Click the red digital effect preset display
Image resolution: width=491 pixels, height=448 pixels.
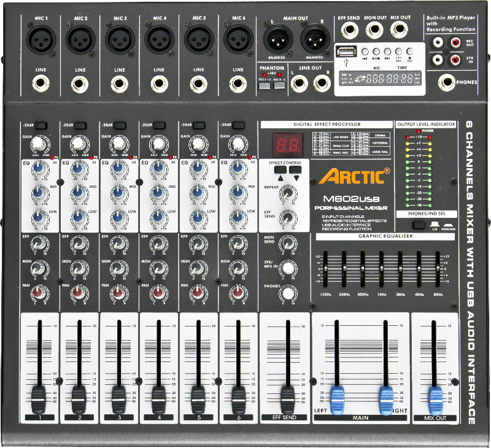click(288, 145)
